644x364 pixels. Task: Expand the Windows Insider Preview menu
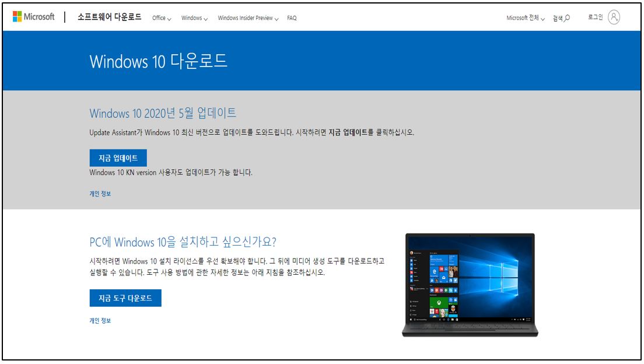248,18
